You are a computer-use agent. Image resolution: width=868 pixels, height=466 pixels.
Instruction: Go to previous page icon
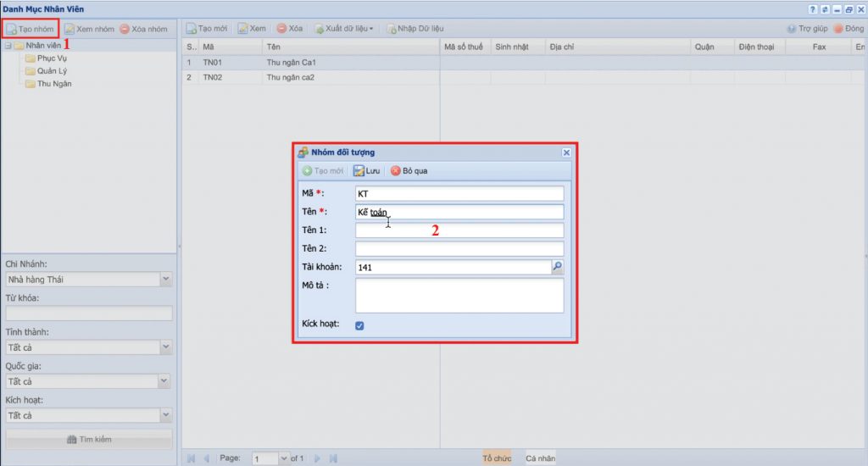point(207,458)
